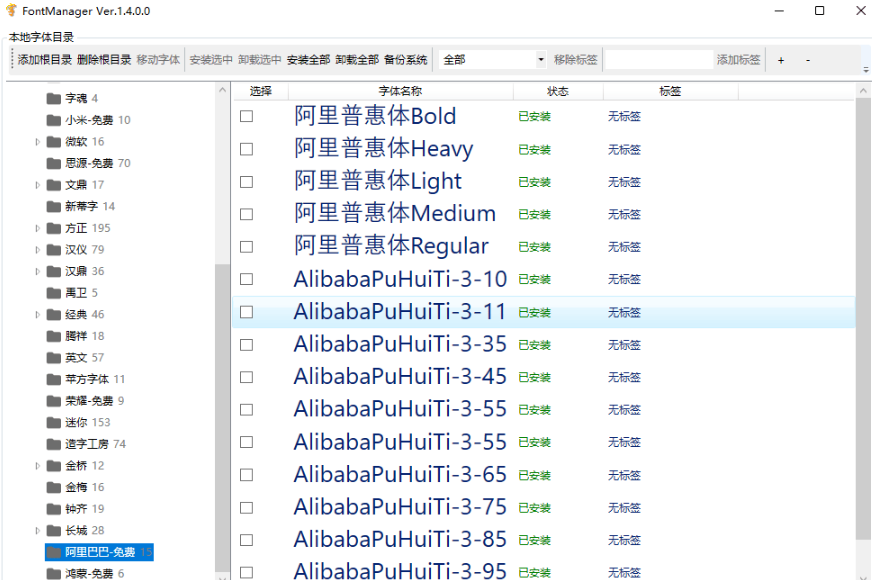Tick the AlibabaPuHuiTi-3-11 checkbox
This screenshot has height=580, width=872.
(246, 312)
